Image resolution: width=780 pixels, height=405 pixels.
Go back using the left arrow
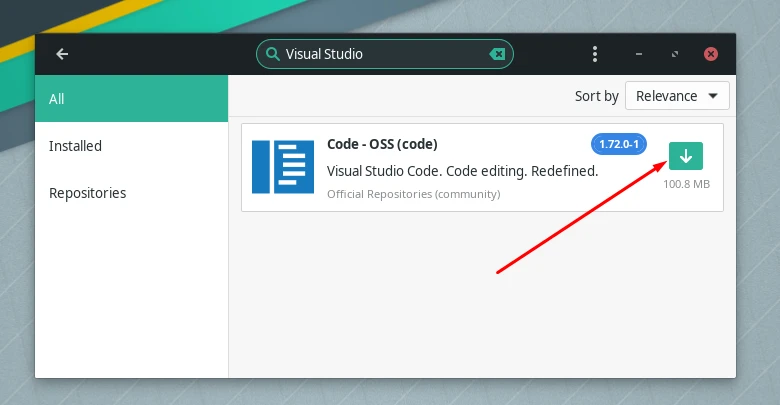(x=62, y=54)
